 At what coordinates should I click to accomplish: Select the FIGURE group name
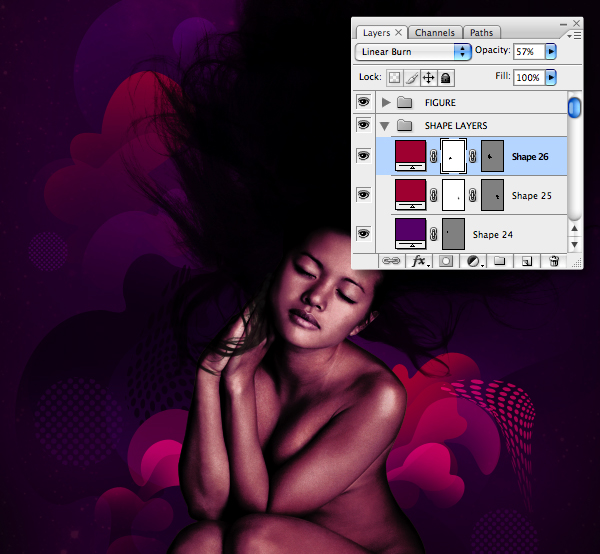[x=440, y=103]
